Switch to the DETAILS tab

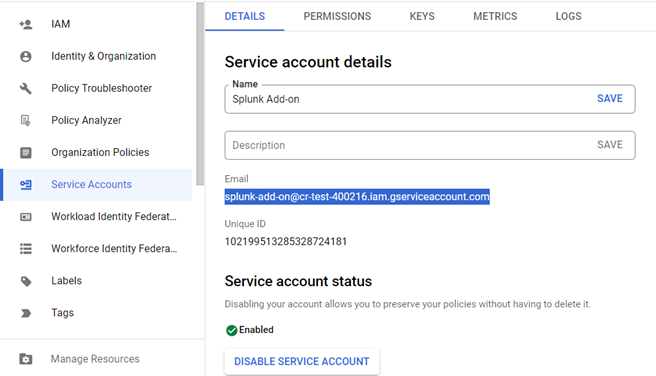[x=245, y=16]
